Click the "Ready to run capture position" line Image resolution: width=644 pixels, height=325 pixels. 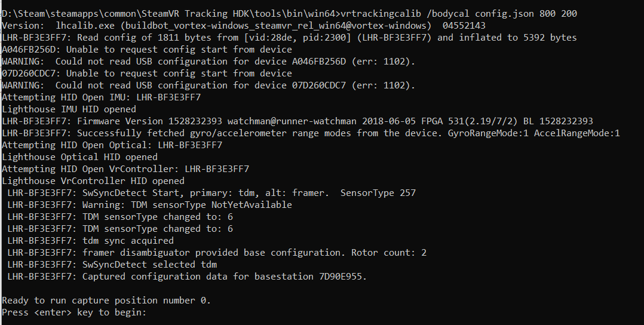pyautogui.click(x=106, y=301)
